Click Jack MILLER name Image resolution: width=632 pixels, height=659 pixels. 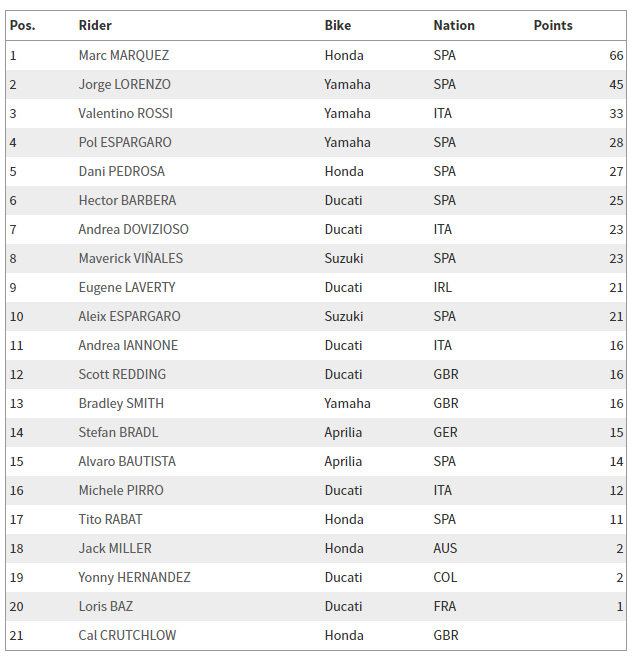115,548
